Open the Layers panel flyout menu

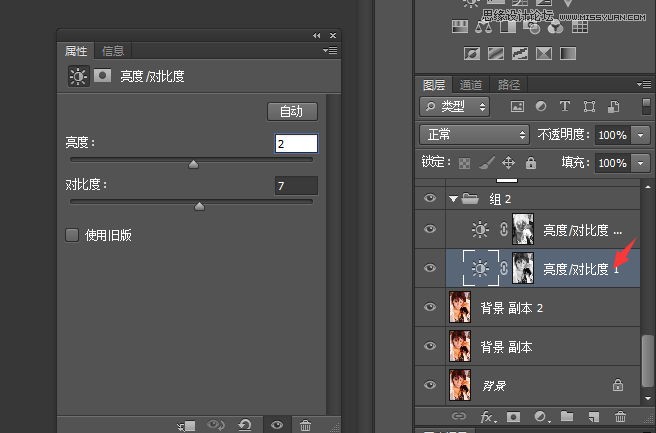coord(644,85)
